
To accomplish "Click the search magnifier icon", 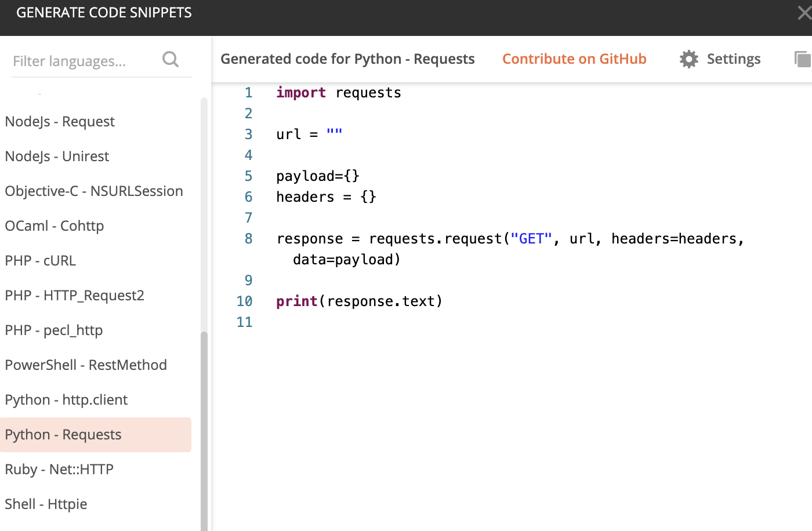I will click(171, 59).
